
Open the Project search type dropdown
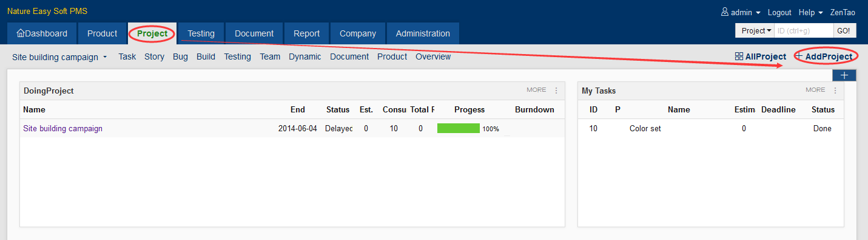(x=755, y=30)
